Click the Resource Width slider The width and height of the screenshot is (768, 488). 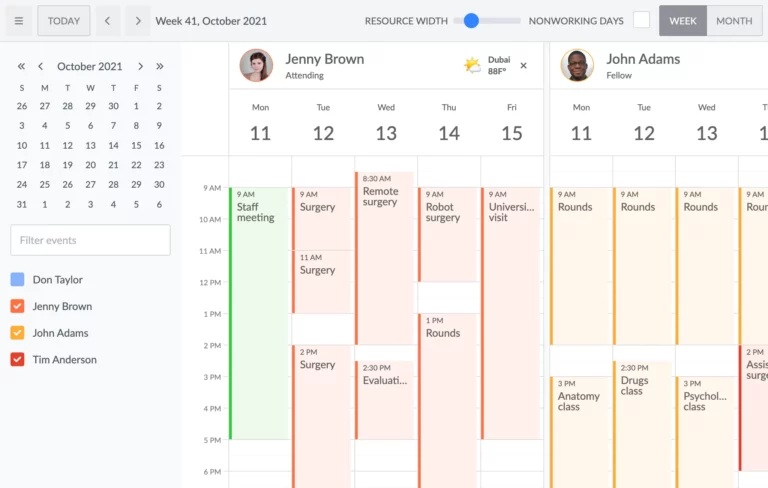487,21
